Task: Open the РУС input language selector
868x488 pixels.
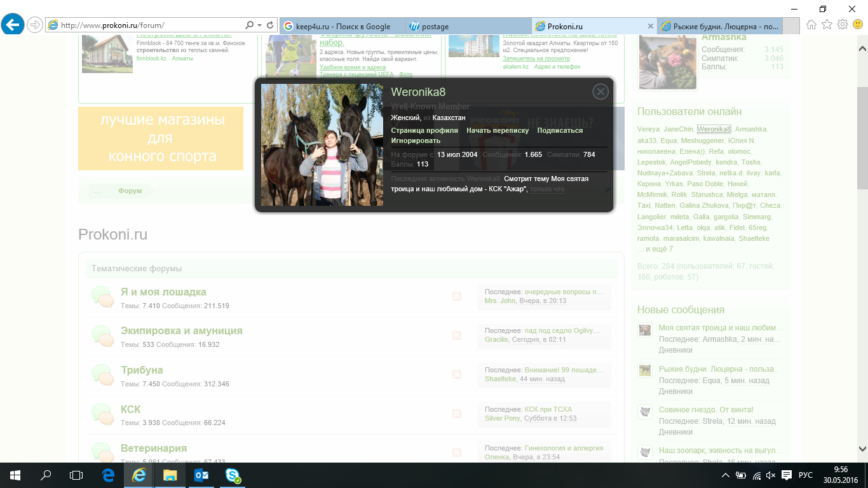Action: (805, 475)
